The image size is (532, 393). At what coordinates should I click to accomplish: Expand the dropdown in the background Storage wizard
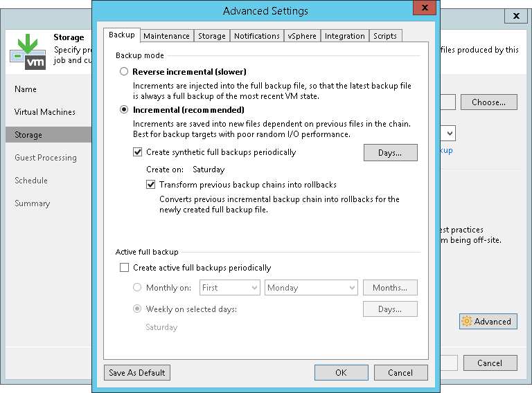coord(450,134)
